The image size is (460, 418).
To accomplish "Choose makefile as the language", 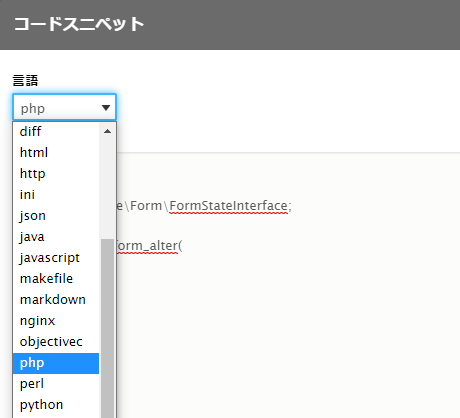I will coord(56,279).
